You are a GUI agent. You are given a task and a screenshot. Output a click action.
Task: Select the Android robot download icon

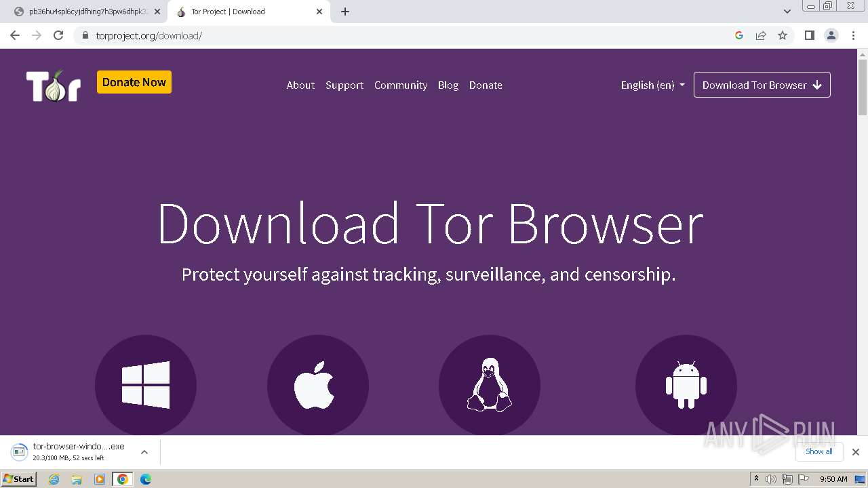(x=686, y=385)
